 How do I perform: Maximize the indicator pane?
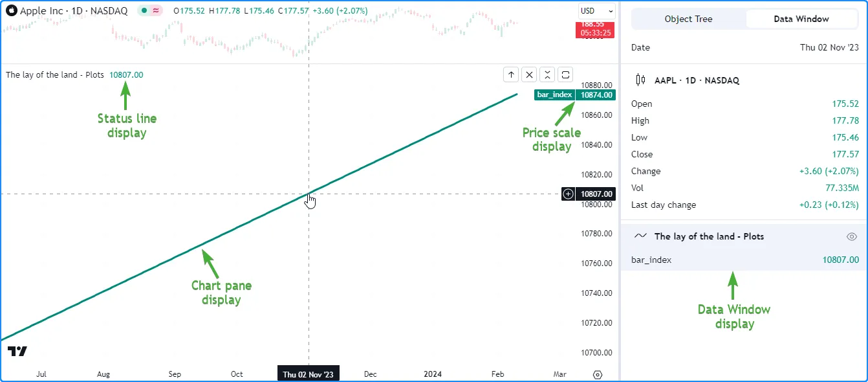pos(565,74)
